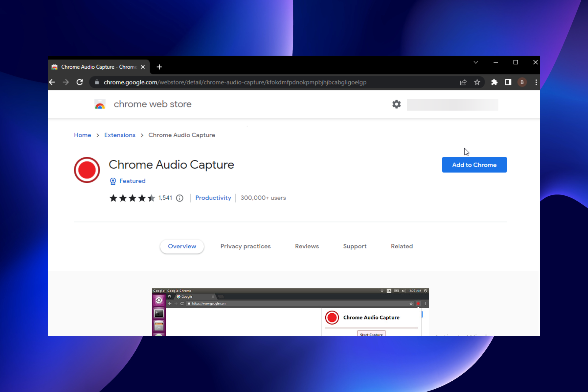Click the 300,000+ users text
Viewport: 588px width, 392px height.
tap(263, 198)
